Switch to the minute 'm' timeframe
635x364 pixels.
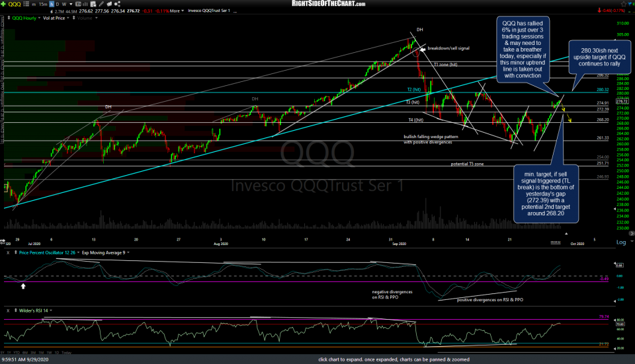point(34,4)
